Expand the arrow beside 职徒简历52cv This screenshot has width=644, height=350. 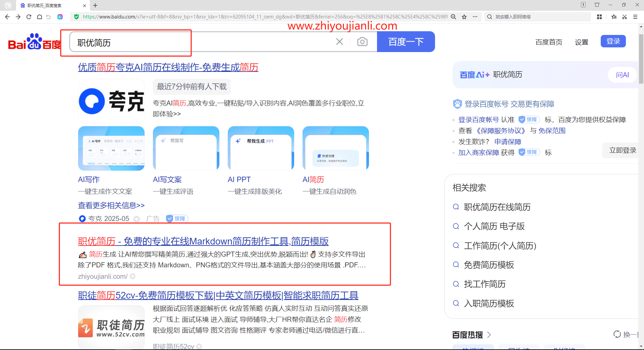199,346
